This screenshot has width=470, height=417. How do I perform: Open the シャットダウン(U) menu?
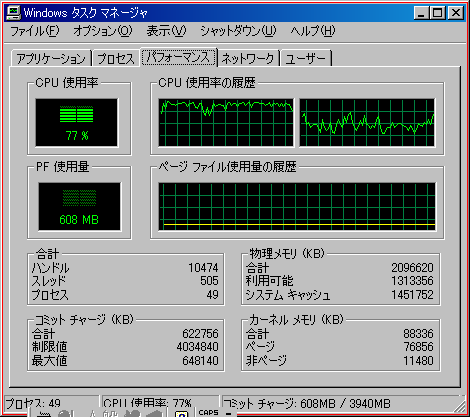[238, 31]
